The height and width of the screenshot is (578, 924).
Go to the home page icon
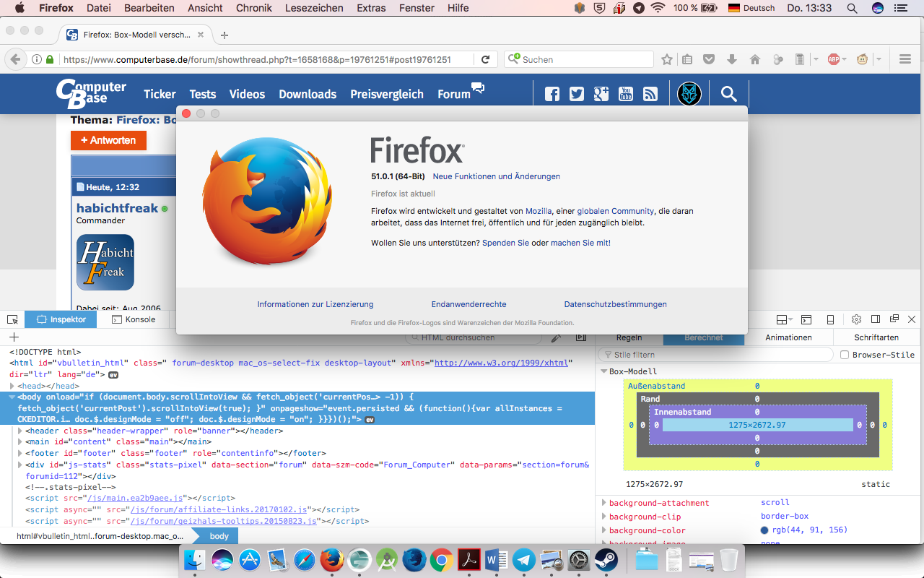[x=755, y=59]
